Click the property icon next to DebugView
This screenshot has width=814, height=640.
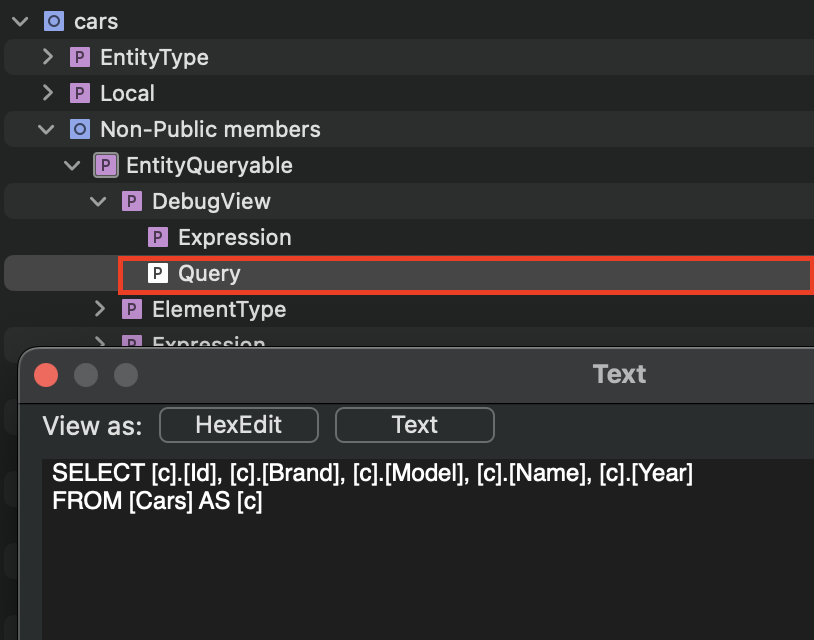click(x=131, y=201)
